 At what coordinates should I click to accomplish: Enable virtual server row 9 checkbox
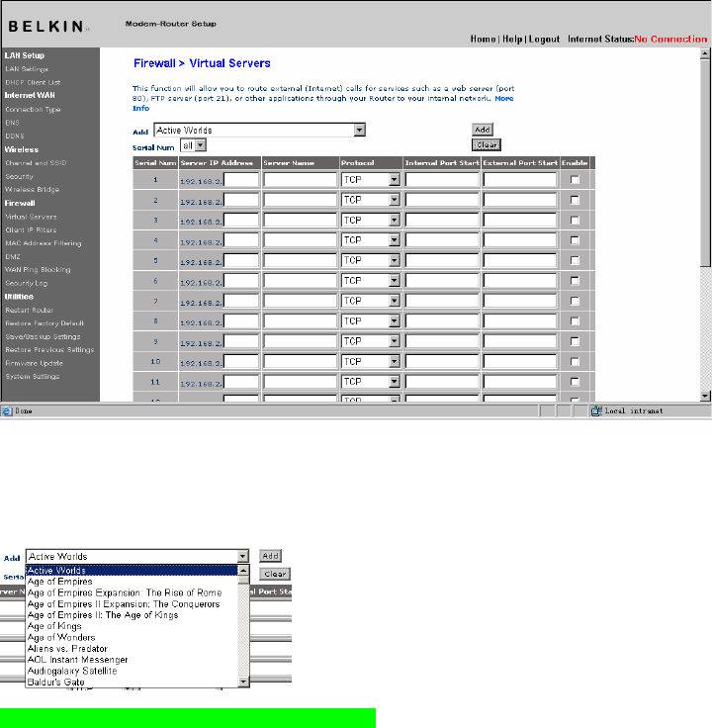(x=575, y=341)
